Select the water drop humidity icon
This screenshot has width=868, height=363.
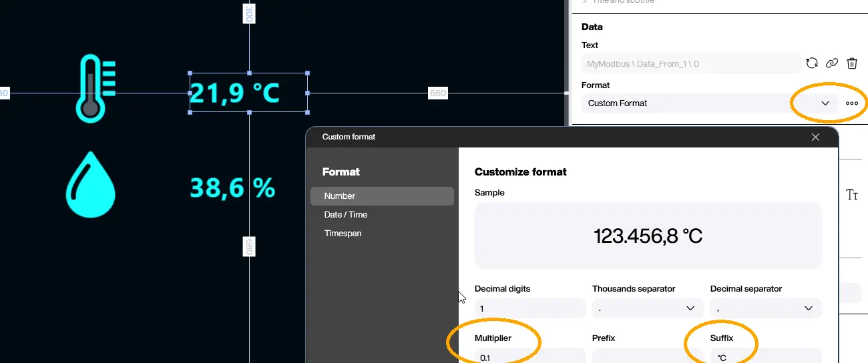click(x=91, y=185)
